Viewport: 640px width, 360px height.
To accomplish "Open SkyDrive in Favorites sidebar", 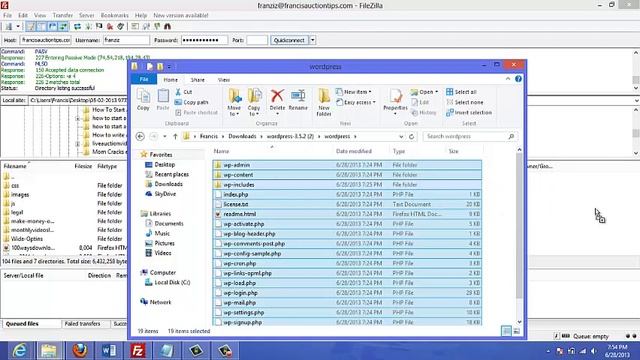I will [x=161, y=194].
